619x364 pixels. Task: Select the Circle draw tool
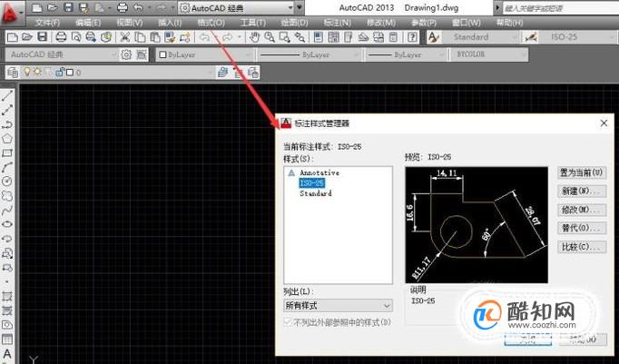pyautogui.click(x=7, y=182)
